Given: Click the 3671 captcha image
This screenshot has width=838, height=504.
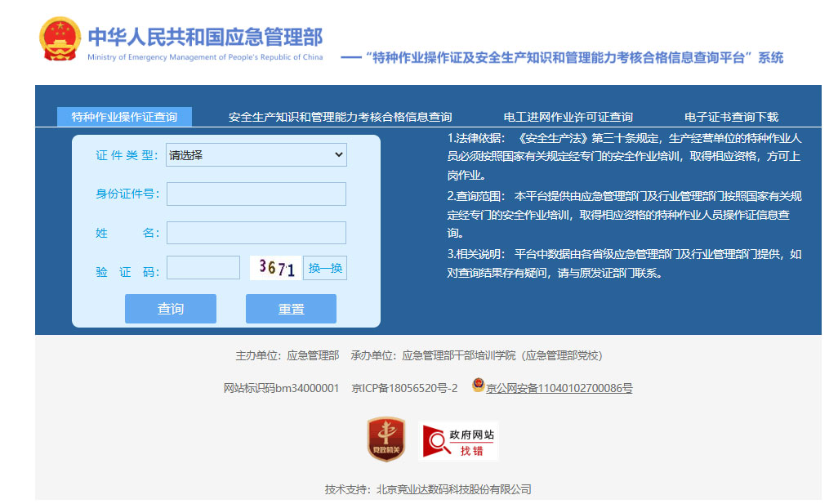Looking at the screenshot, I should 276,268.
